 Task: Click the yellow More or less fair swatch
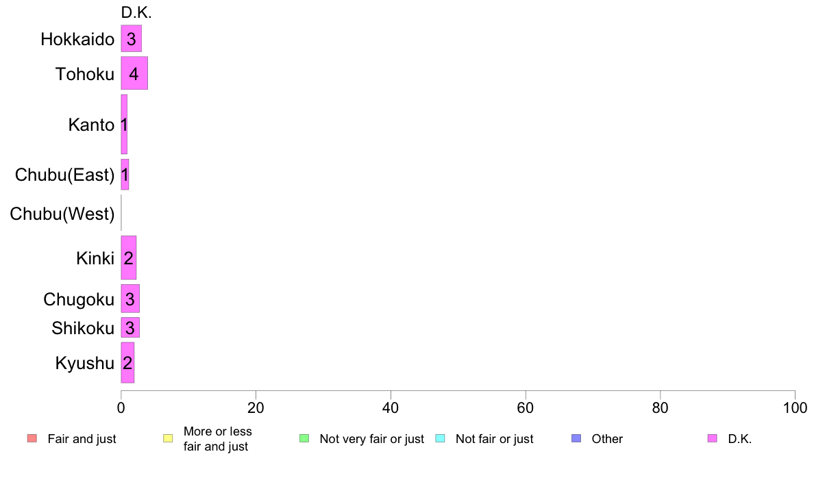tap(168, 438)
